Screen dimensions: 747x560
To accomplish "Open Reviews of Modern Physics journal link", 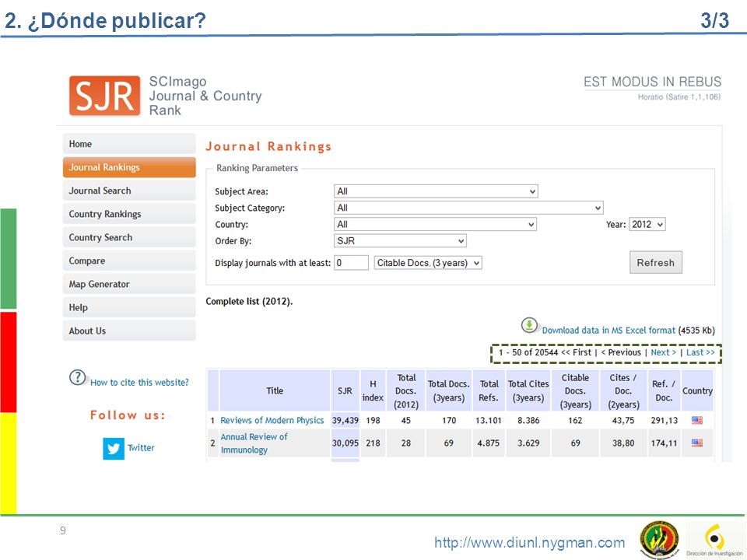I will pos(272,421).
